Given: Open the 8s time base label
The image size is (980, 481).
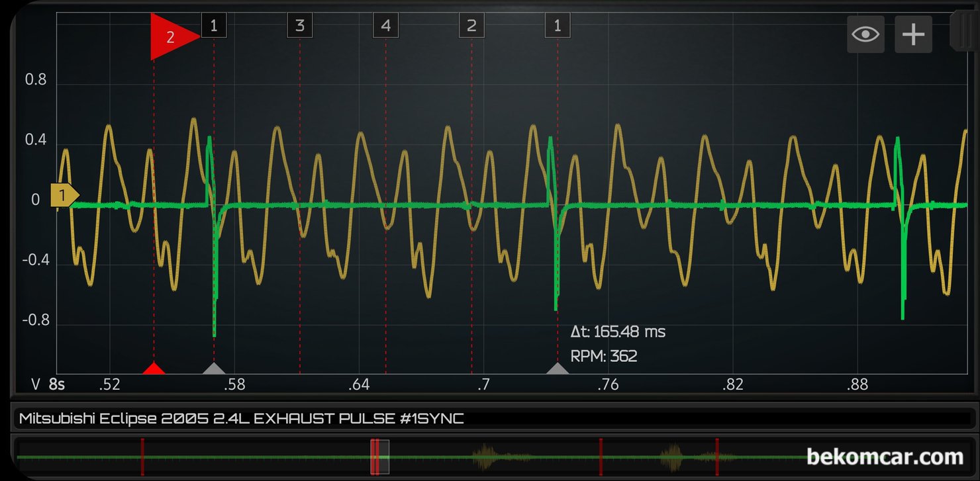Looking at the screenshot, I should (57, 384).
